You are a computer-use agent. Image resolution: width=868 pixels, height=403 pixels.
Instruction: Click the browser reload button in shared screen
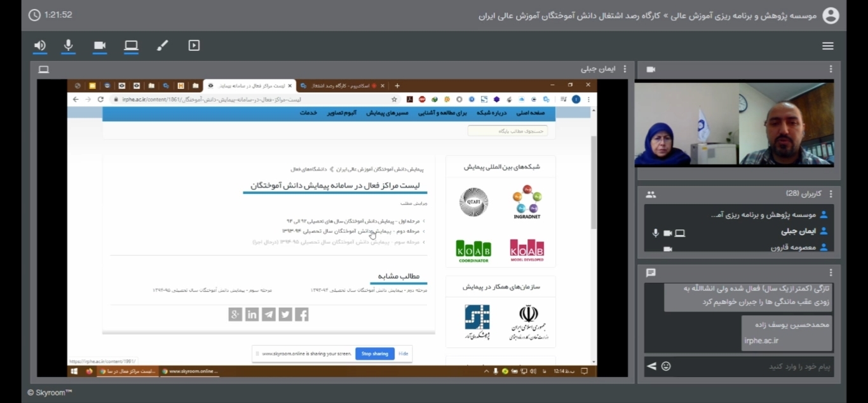(100, 99)
